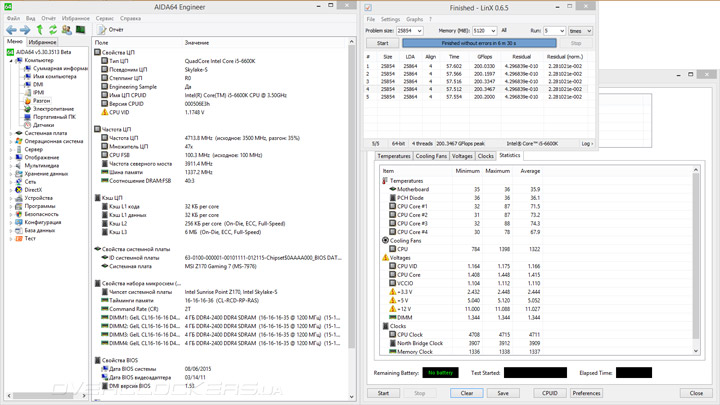Switch to the Избранное tab

(x=42, y=42)
